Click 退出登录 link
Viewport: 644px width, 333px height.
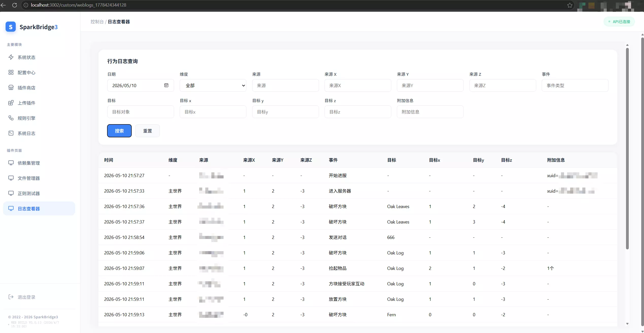(x=26, y=297)
